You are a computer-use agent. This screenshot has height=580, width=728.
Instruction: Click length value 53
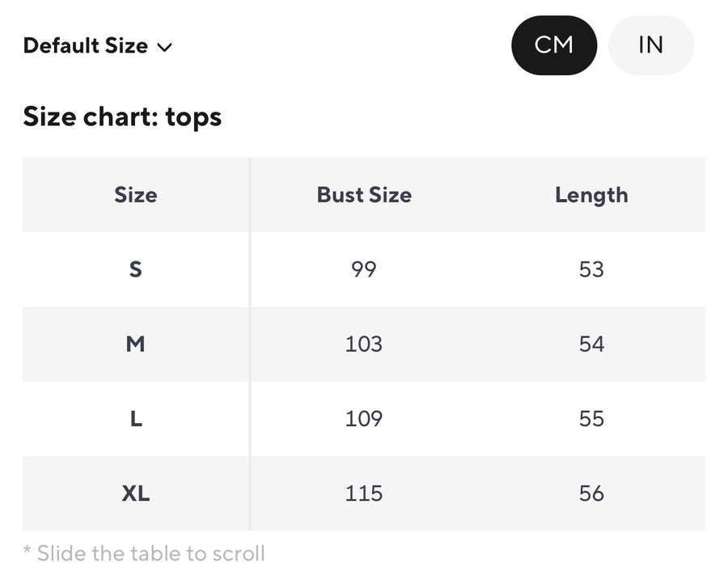(x=591, y=269)
